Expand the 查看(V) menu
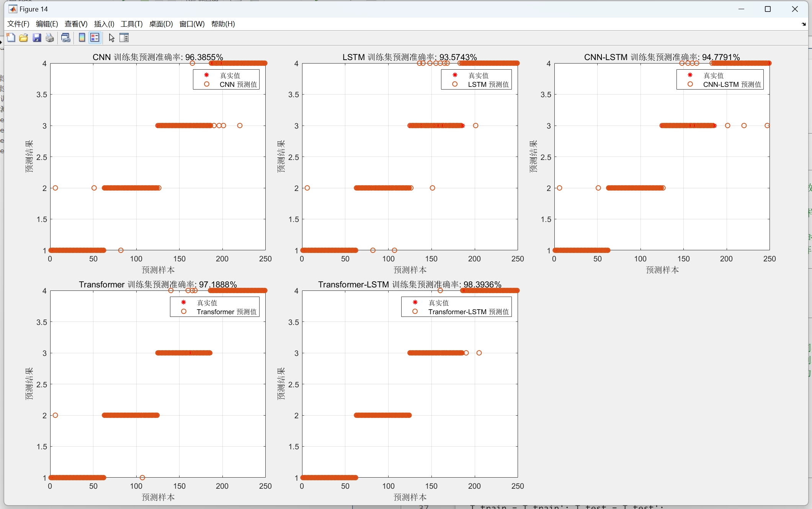The image size is (812, 509). [x=75, y=24]
